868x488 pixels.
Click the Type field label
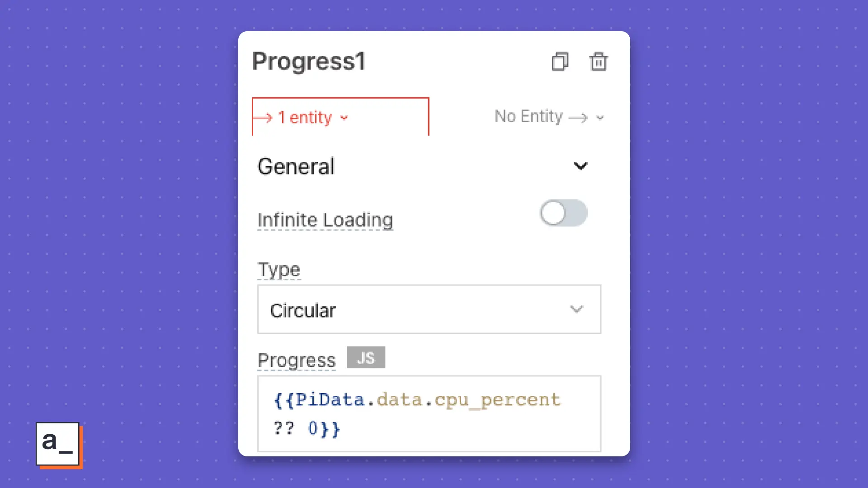click(279, 269)
